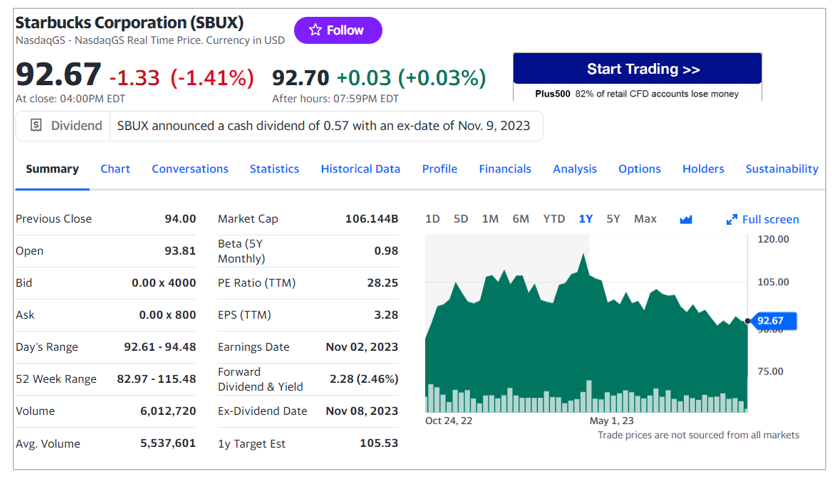Open the Chart tab
The height and width of the screenshot is (482, 832).
(x=115, y=169)
